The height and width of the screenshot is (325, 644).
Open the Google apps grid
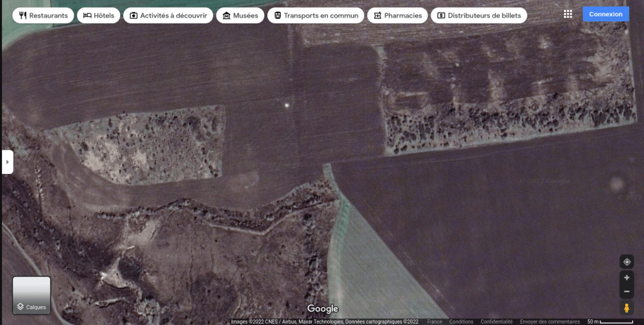click(568, 14)
